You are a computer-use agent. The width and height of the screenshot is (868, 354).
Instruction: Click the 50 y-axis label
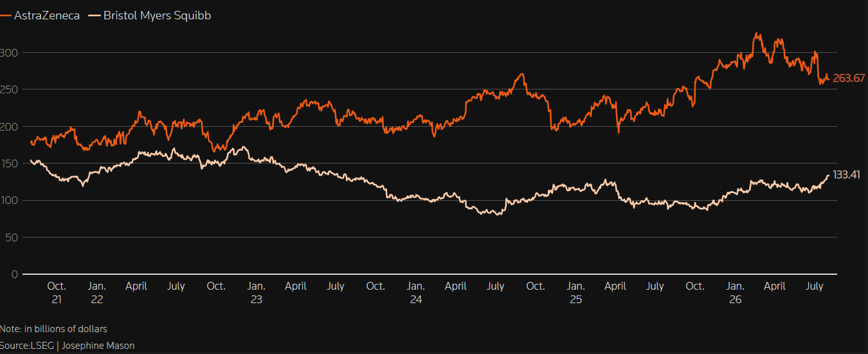[x=11, y=238]
